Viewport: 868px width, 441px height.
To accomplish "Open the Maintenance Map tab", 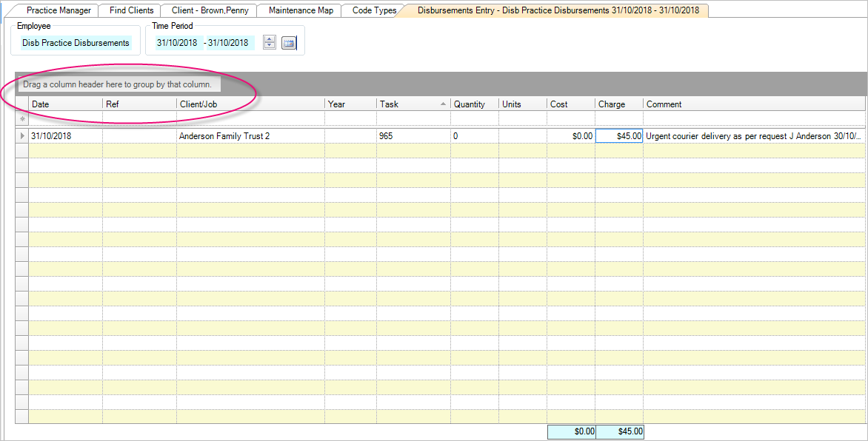I will (x=300, y=10).
